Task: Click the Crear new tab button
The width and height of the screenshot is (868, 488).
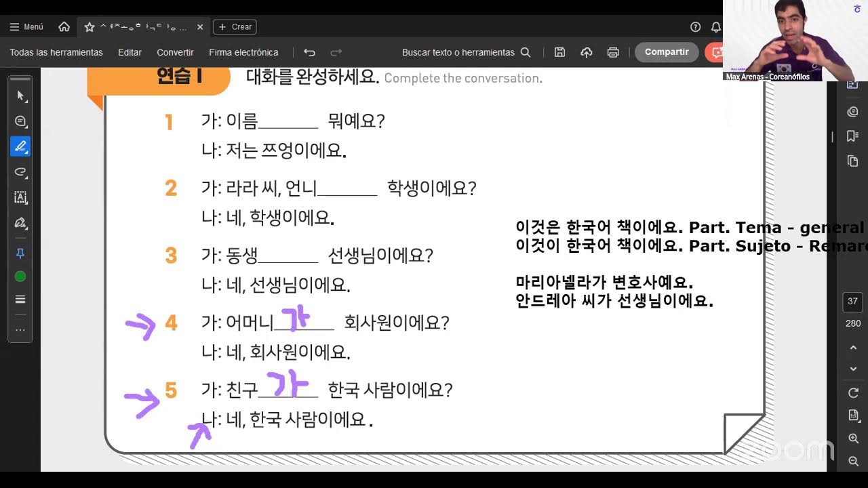Action: click(x=235, y=27)
